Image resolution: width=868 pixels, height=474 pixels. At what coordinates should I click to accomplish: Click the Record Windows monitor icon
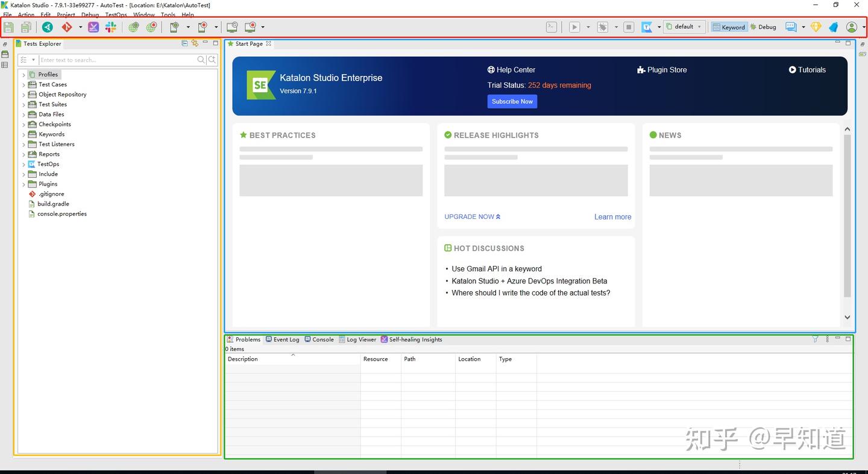pos(250,27)
